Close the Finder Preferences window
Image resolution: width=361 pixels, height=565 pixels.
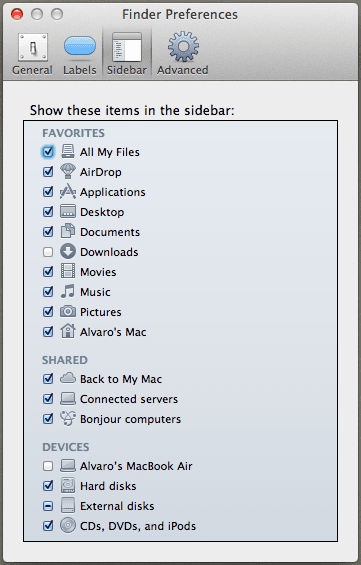click(x=17, y=14)
